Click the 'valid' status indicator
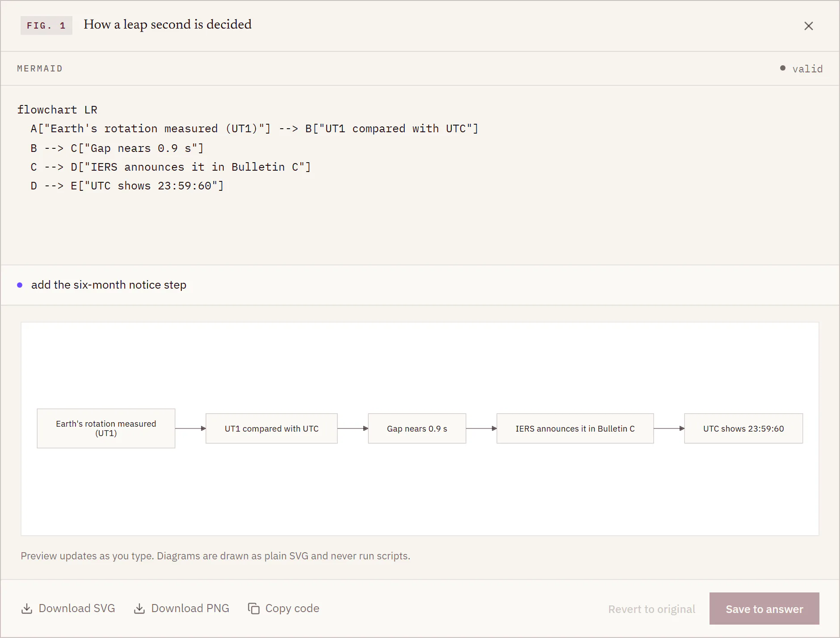The height and width of the screenshot is (638, 840). [801, 69]
